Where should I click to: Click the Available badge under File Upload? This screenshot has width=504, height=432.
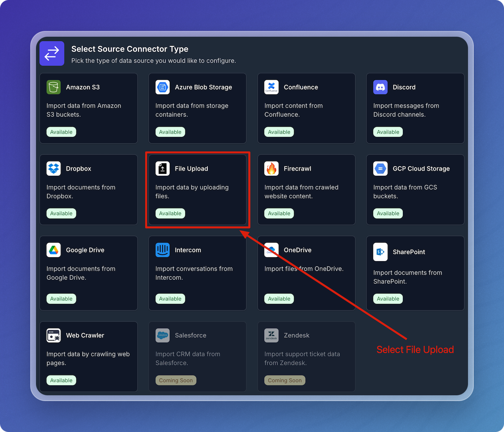coord(170,213)
